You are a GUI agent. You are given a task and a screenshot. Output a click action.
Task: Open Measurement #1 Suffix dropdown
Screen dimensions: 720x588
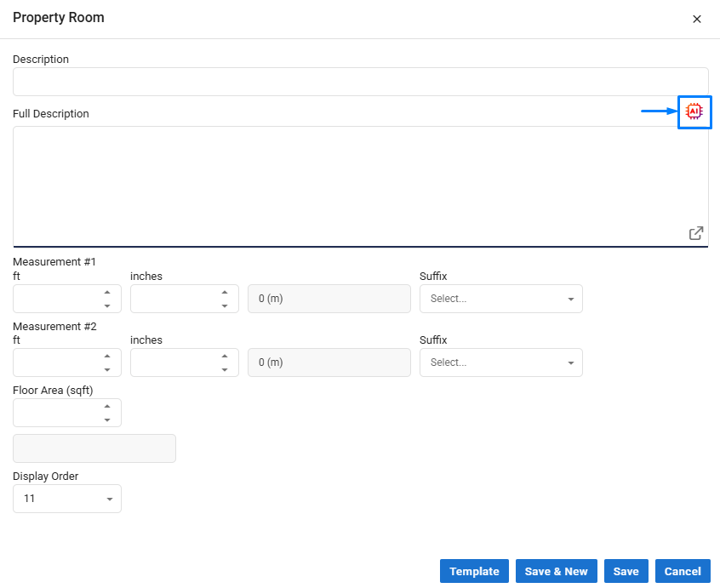coord(501,299)
